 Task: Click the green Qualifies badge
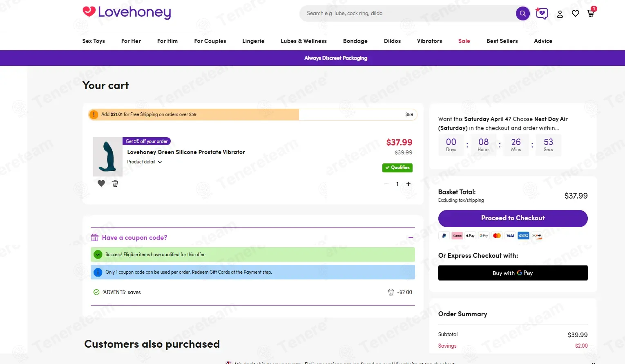(397, 167)
